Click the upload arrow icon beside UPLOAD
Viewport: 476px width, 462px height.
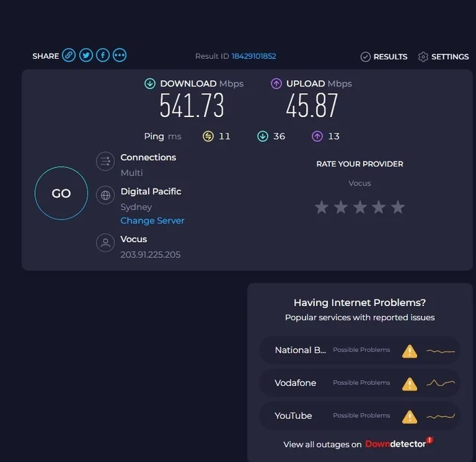pos(276,84)
